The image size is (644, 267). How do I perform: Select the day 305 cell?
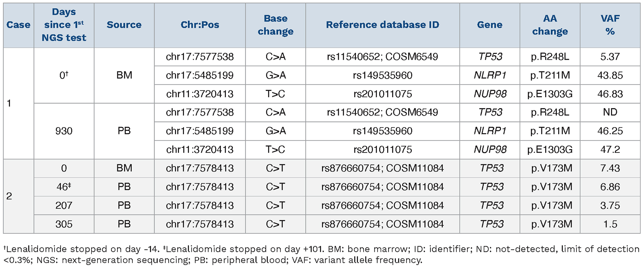click(64, 224)
